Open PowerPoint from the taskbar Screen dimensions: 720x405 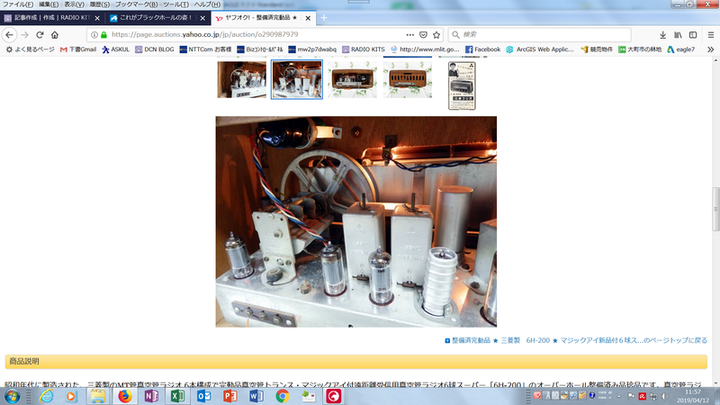click(x=230, y=396)
